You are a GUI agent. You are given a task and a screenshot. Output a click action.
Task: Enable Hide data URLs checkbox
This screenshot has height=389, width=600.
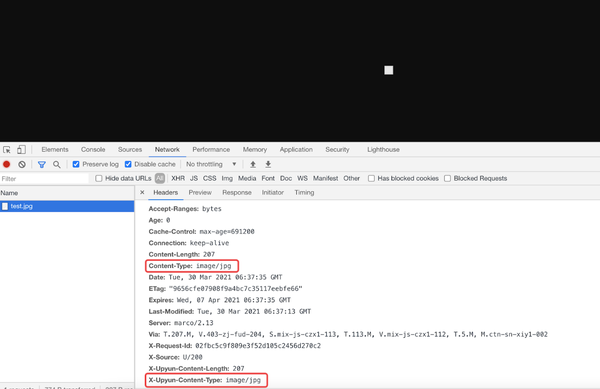99,178
